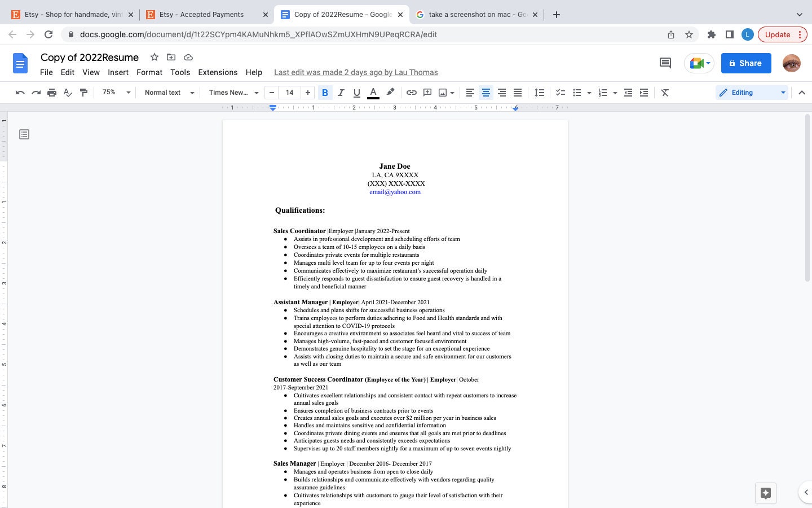Toggle underline formatting
The width and height of the screenshot is (812, 508).
356,93
